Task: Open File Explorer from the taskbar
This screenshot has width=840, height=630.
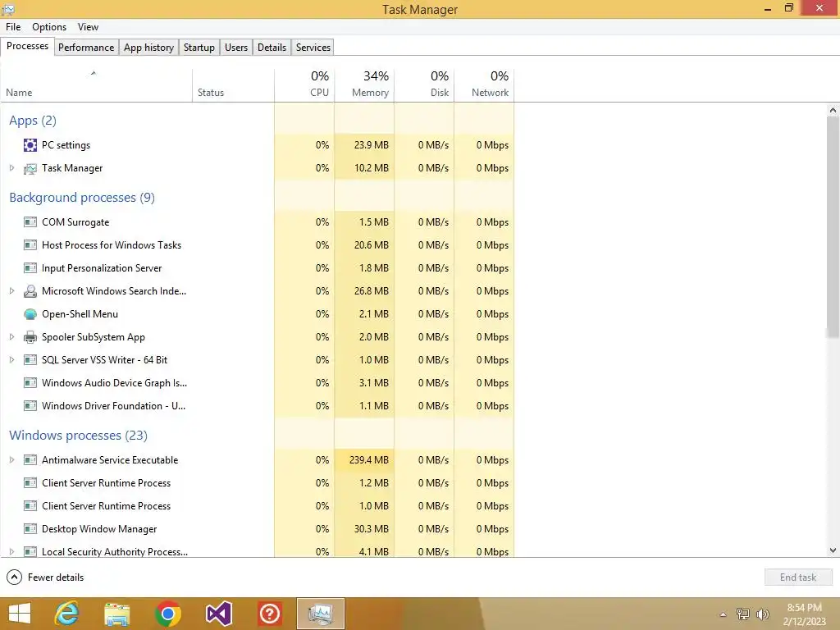Action: point(117,614)
